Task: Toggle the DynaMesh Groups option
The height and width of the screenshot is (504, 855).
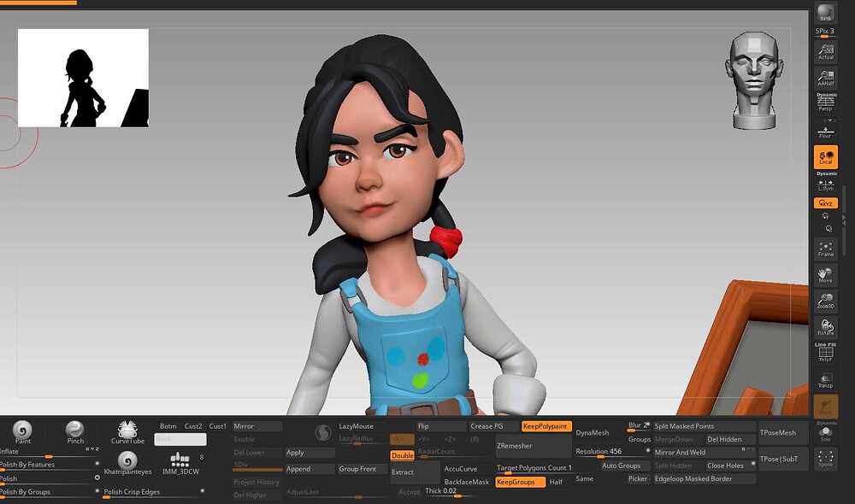Action: 639,439
